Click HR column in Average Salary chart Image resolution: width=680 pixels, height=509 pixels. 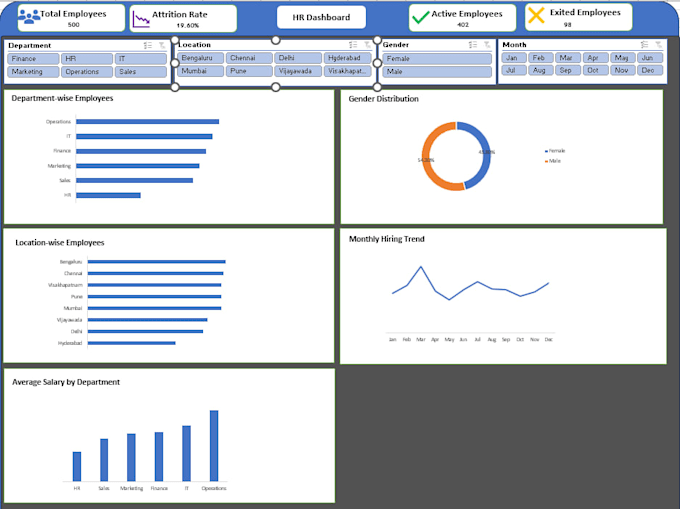[x=77, y=467]
